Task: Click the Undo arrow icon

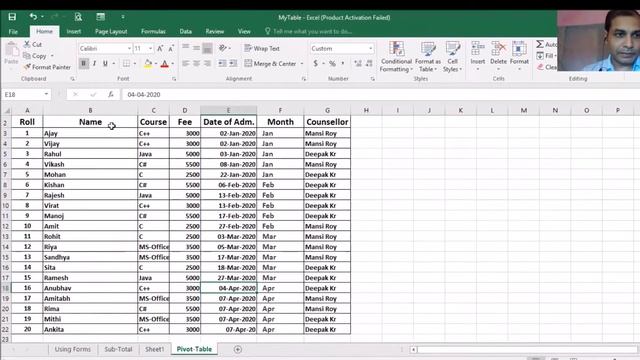Action: [33, 17]
